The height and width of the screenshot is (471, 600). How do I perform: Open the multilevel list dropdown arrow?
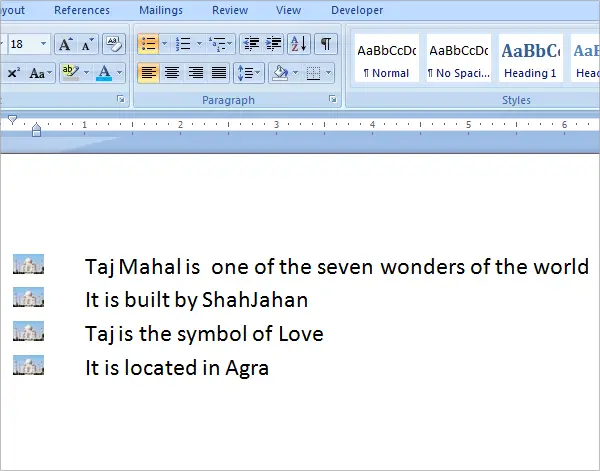(x=230, y=44)
